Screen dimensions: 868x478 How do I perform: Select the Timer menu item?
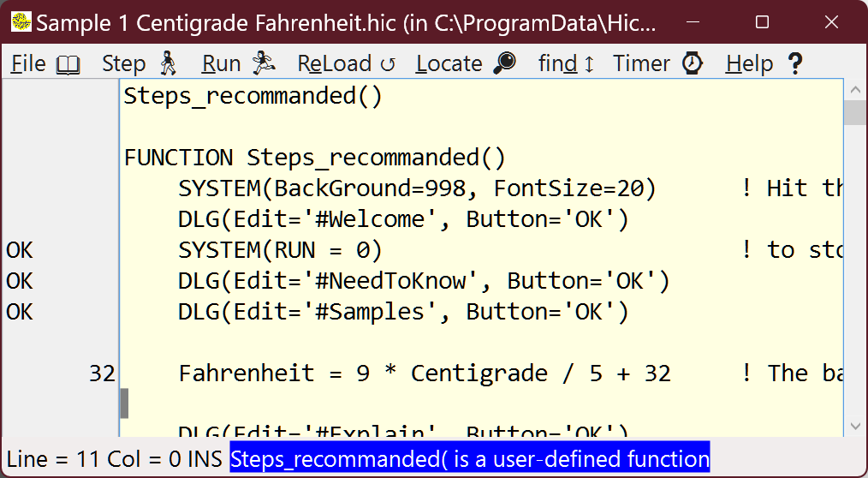[x=641, y=64]
